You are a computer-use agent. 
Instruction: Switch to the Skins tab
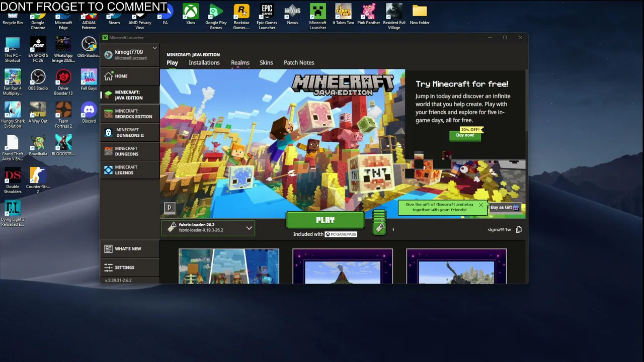pyautogui.click(x=266, y=63)
